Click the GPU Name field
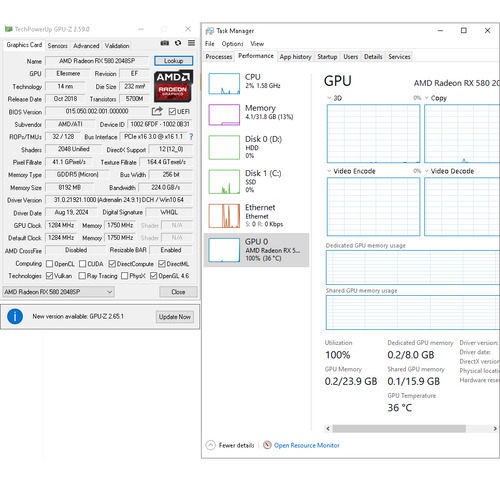500x480 pixels. point(97,61)
